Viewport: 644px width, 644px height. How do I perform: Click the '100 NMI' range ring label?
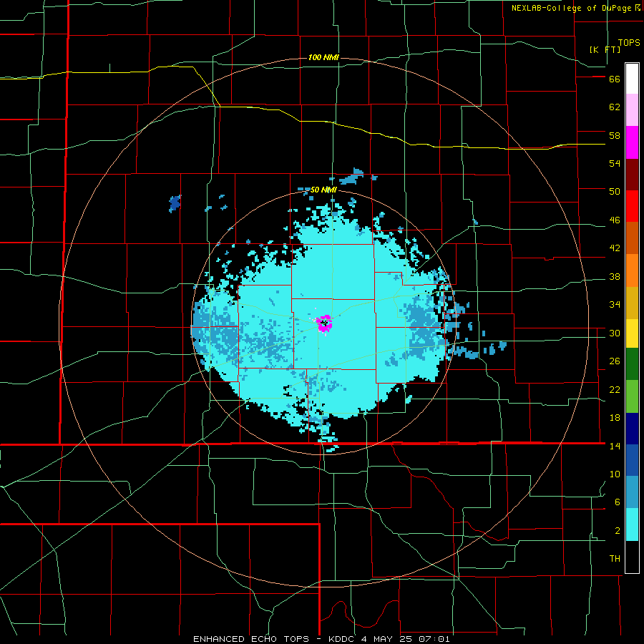click(x=323, y=57)
